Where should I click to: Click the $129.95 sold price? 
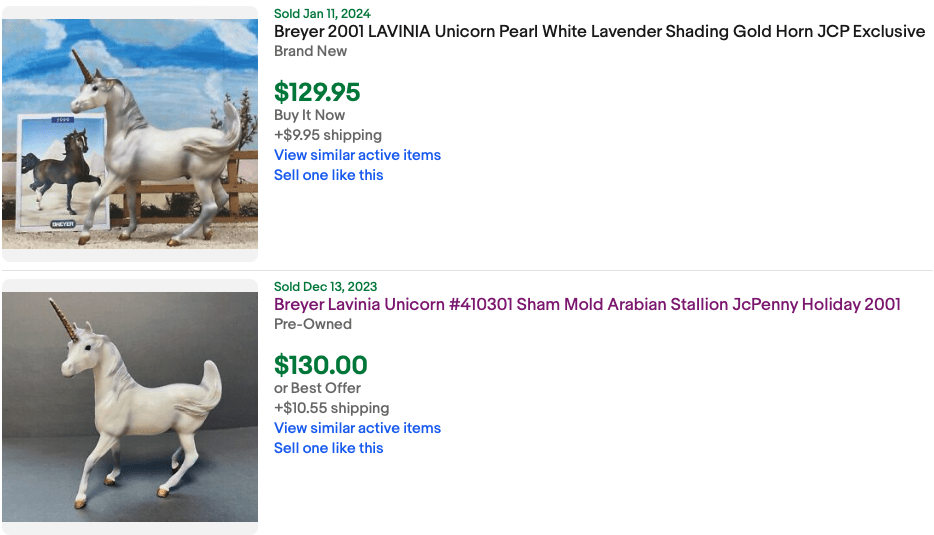click(317, 93)
